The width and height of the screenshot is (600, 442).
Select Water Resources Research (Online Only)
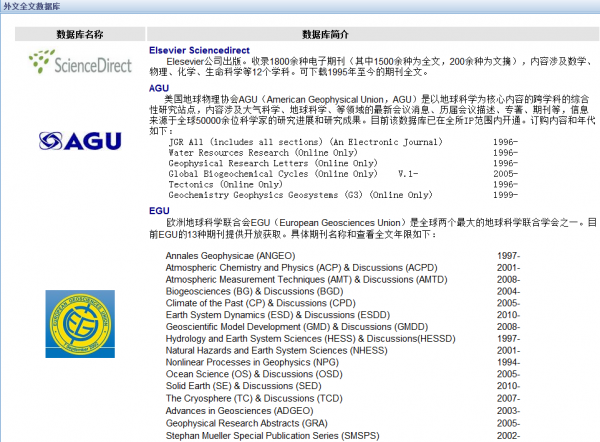pos(263,153)
